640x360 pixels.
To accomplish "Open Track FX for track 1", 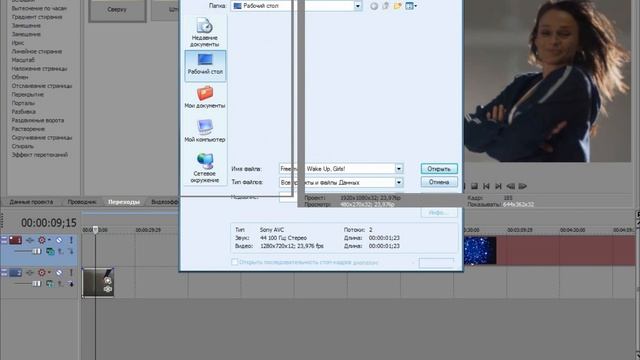I will pyautogui.click(x=30, y=240).
